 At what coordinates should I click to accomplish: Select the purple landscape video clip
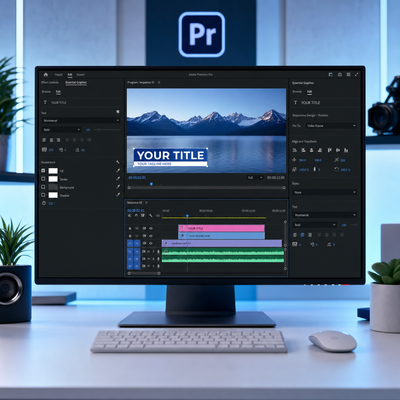click(222, 244)
